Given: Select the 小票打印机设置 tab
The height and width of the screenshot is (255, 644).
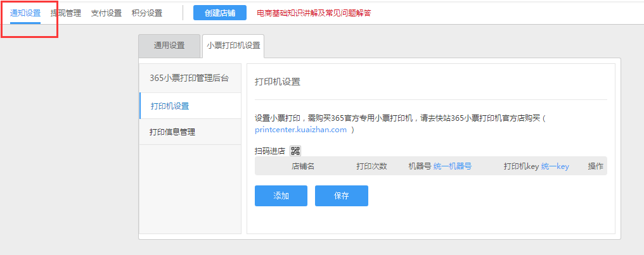Looking at the screenshot, I should 233,46.
